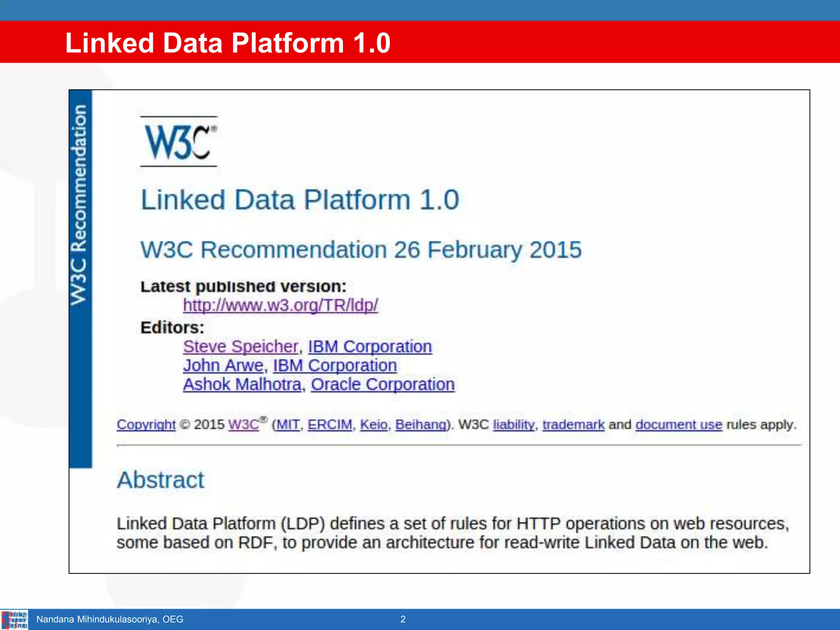Open the Copyright link
840x630 pixels.
click(146, 424)
